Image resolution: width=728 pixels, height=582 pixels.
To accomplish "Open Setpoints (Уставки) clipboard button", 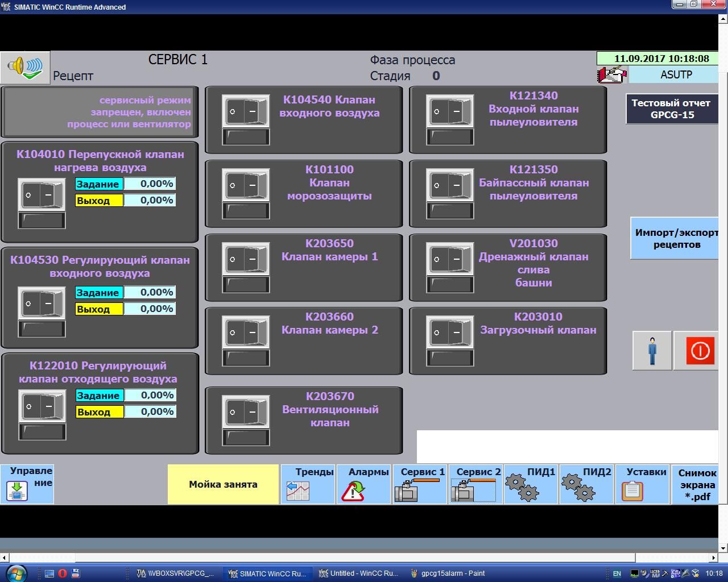I will [642, 484].
